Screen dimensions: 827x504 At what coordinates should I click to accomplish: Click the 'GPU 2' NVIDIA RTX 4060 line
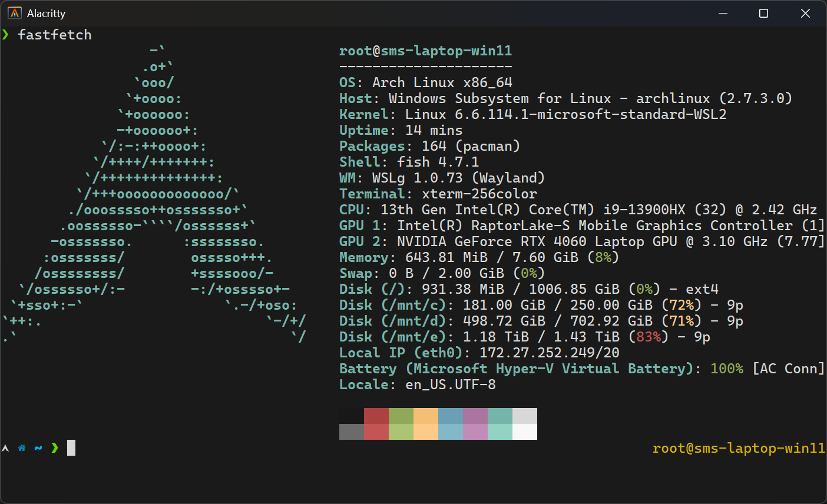tap(583, 241)
